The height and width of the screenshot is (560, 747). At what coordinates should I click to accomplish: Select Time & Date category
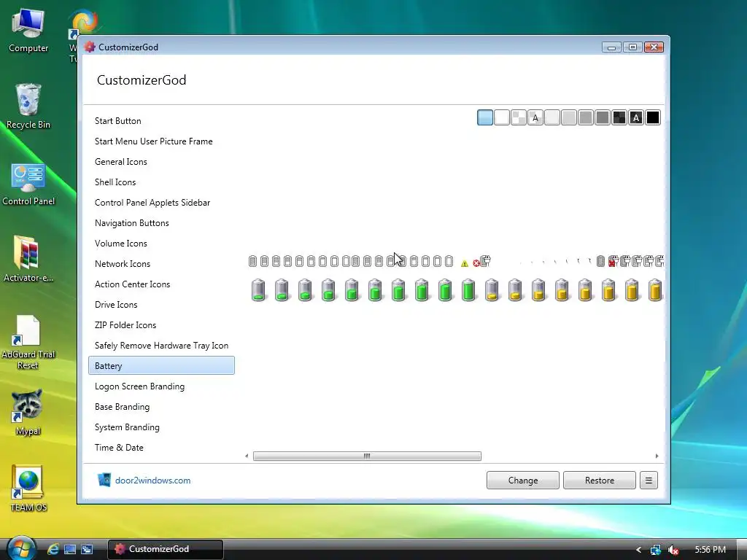pyautogui.click(x=161, y=448)
